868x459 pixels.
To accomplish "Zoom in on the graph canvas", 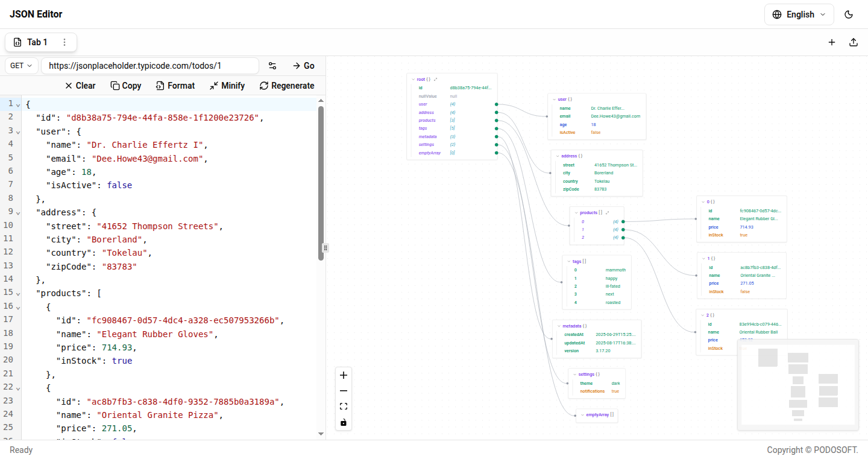I will (344, 375).
